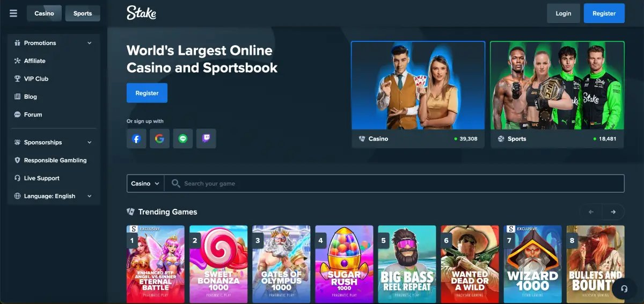The height and width of the screenshot is (304, 644).
Task: Click the 18,481 sports players count
Action: [608, 139]
